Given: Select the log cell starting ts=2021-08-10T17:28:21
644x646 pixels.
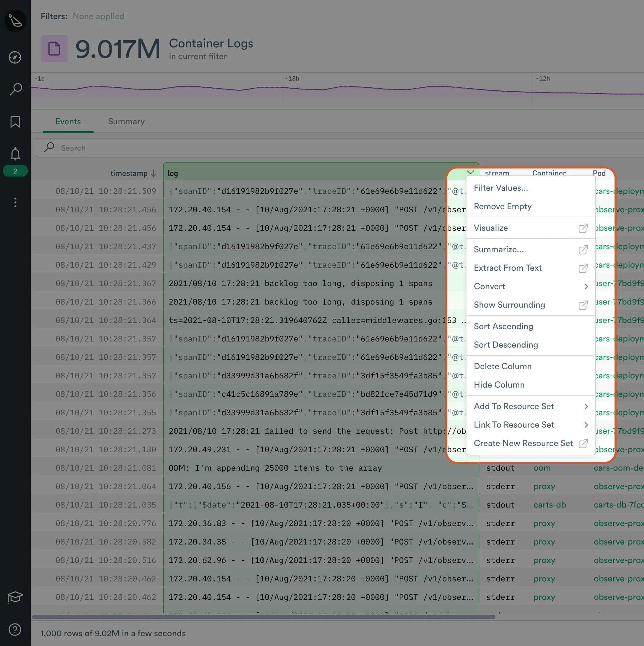Looking at the screenshot, I should [317, 321].
